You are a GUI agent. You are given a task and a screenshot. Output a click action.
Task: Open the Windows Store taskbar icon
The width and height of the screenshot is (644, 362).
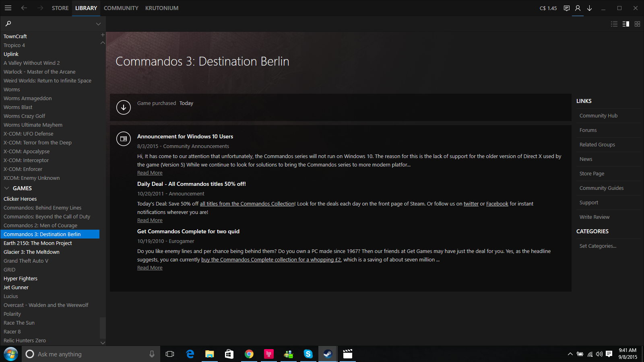(x=229, y=354)
